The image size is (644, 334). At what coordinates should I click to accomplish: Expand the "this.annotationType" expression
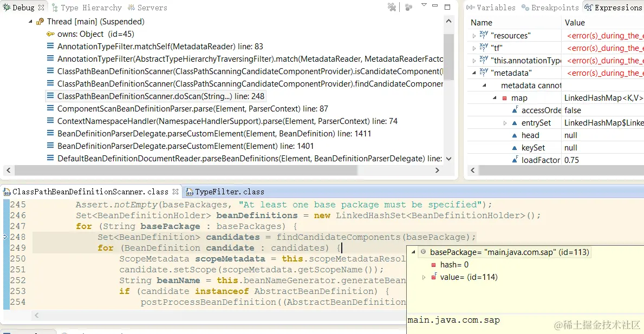click(x=474, y=61)
